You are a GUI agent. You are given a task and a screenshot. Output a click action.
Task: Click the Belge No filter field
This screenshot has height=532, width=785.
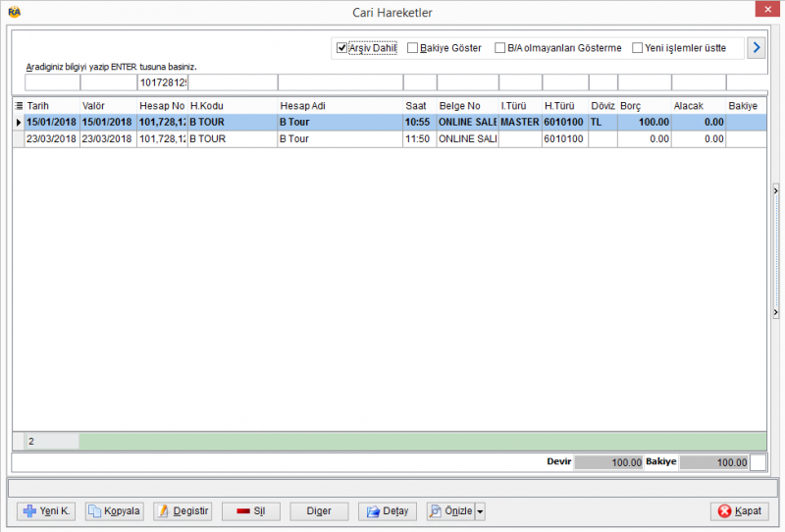(468, 82)
